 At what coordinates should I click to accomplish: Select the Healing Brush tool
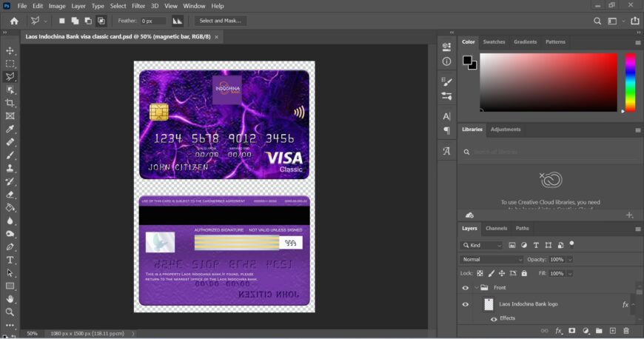[10, 142]
